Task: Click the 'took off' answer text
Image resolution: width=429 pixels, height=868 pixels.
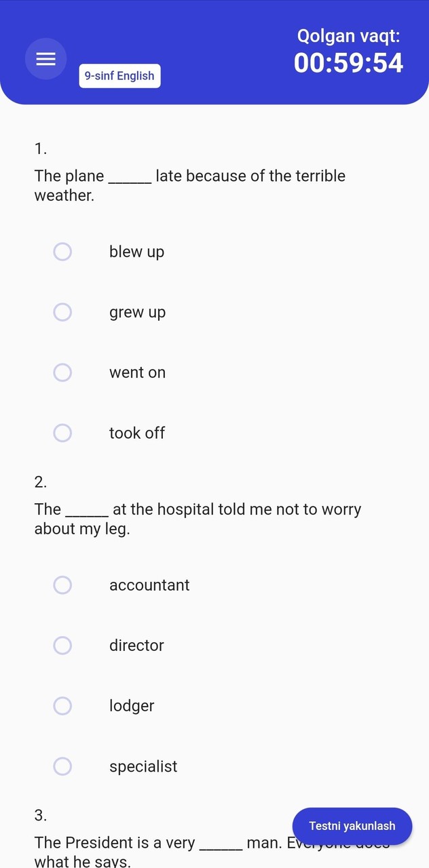Action: tap(137, 433)
